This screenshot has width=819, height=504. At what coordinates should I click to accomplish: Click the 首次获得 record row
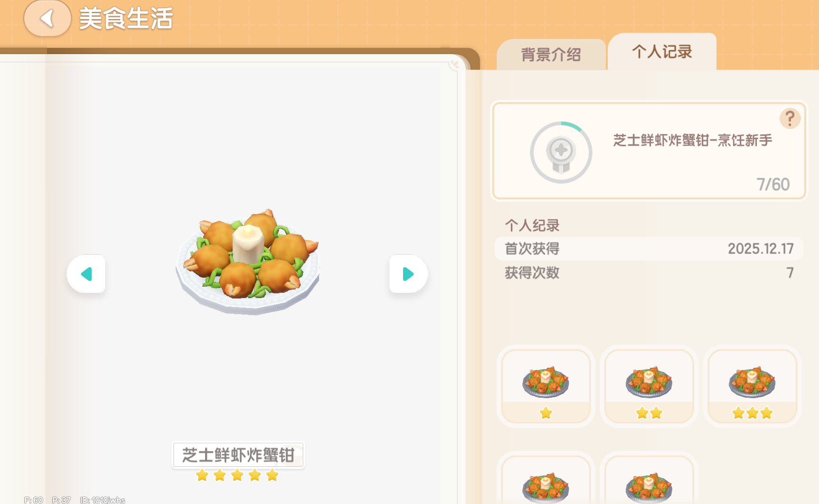coord(649,248)
